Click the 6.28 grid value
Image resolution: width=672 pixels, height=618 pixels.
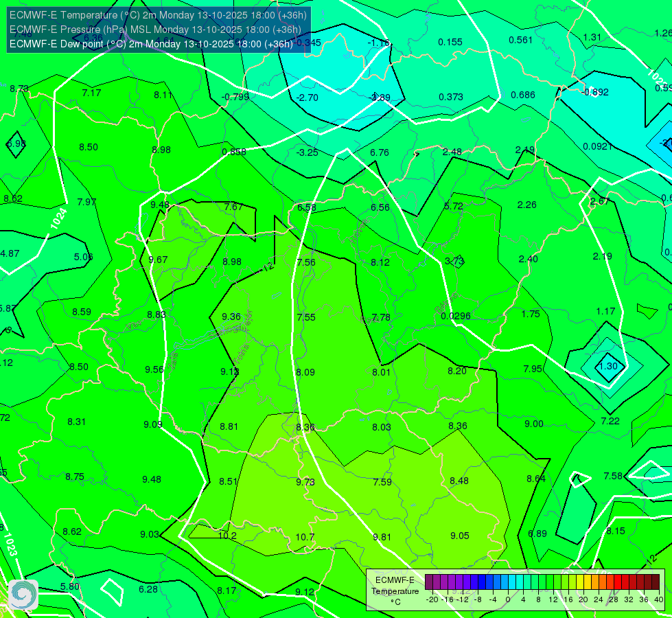pyautogui.click(x=148, y=589)
